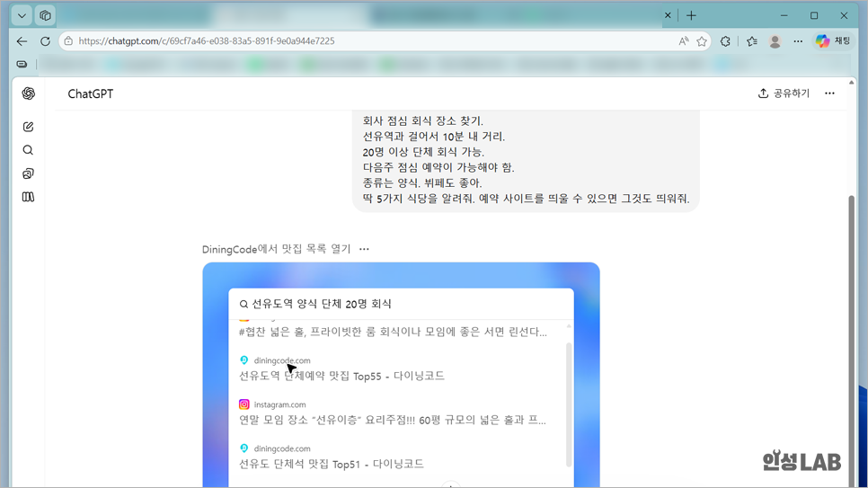Click the message line 20명 이상 단체 회식 가능
The width and height of the screenshot is (868, 488).
[x=423, y=152]
